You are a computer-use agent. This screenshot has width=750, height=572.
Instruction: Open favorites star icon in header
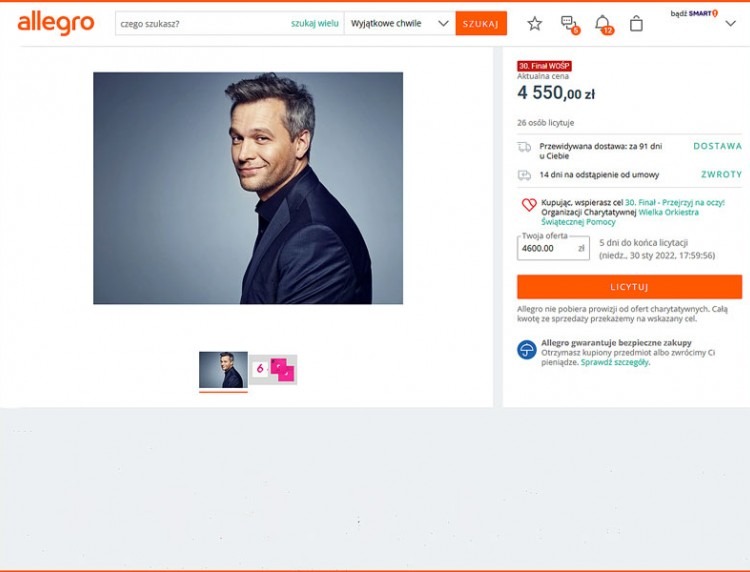(x=534, y=24)
